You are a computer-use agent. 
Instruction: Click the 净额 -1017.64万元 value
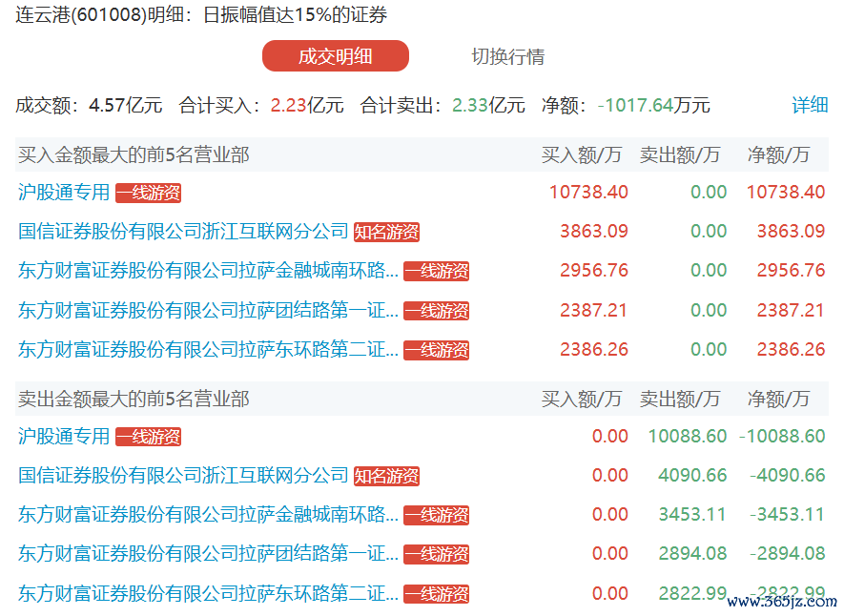click(654, 105)
